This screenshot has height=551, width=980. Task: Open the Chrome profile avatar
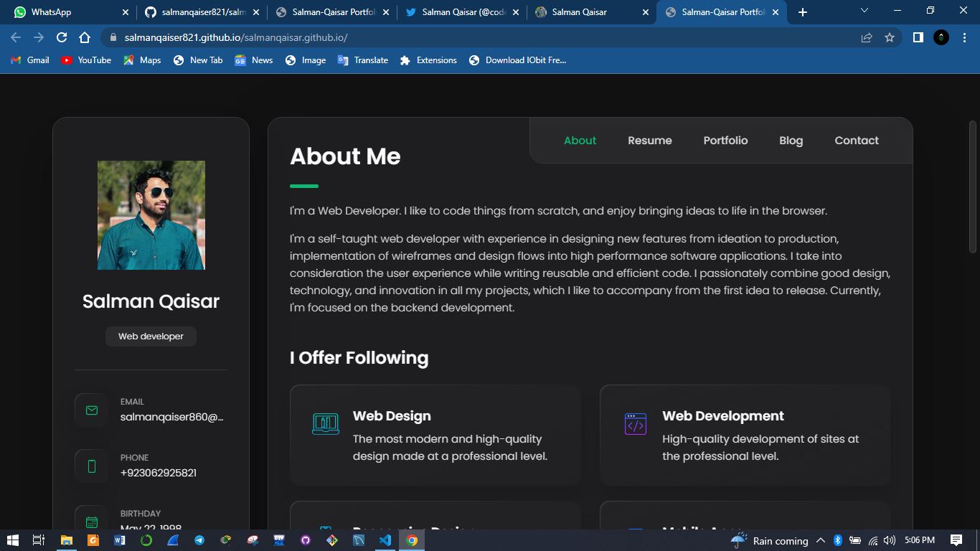pyautogui.click(x=941, y=37)
